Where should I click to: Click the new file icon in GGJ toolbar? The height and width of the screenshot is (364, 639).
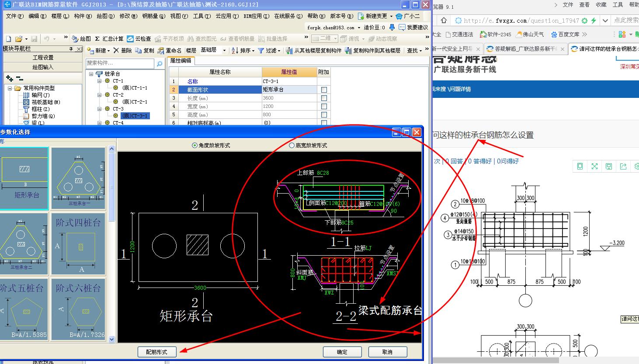point(8,39)
